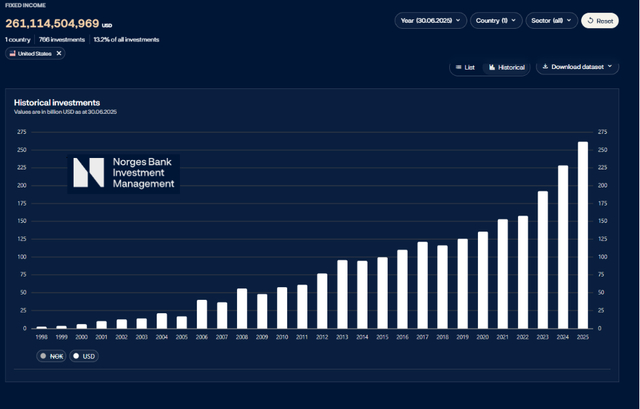Screen dimensions: 640x409
Task: Click the 2019 bar in the chart
Action: (x=462, y=284)
